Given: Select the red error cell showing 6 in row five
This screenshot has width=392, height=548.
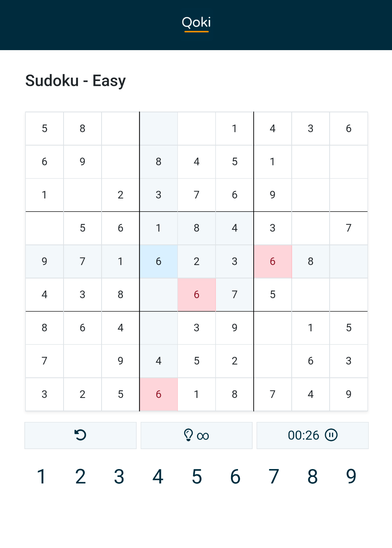Looking at the screenshot, I should click(x=273, y=261).
